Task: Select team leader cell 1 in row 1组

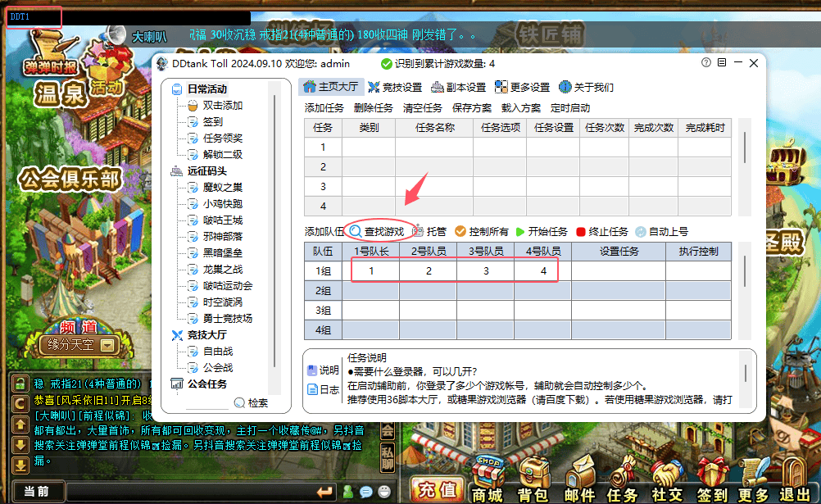Action: pos(374,270)
